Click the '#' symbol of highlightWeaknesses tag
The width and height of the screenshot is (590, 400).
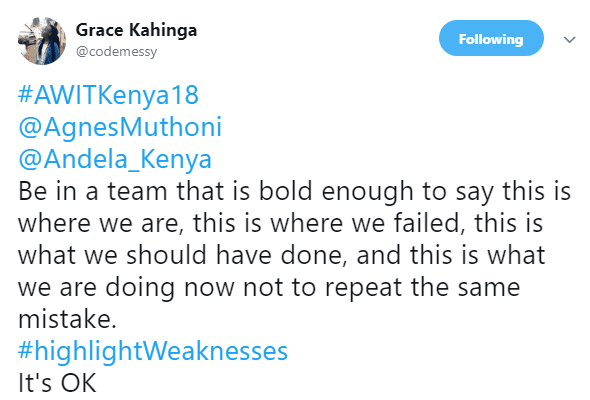coord(26,350)
